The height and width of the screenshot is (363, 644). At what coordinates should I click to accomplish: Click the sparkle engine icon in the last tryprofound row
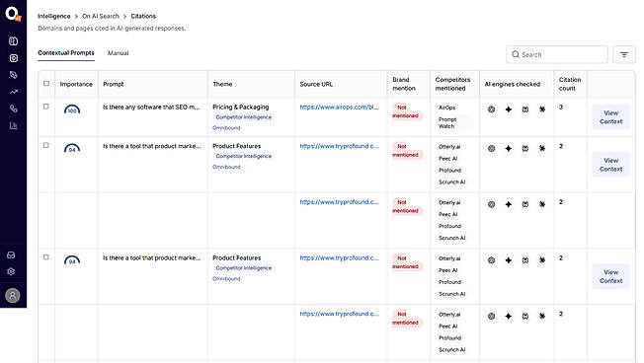(x=508, y=317)
